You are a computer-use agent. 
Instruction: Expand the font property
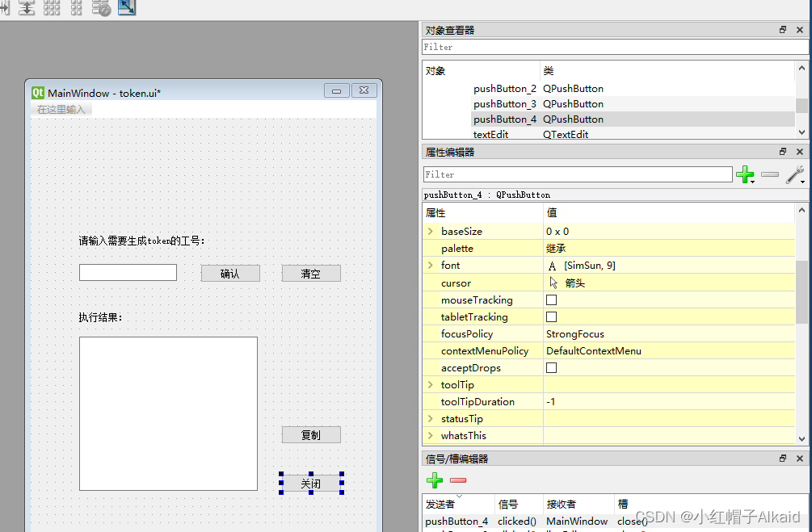(x=431, y=266)
